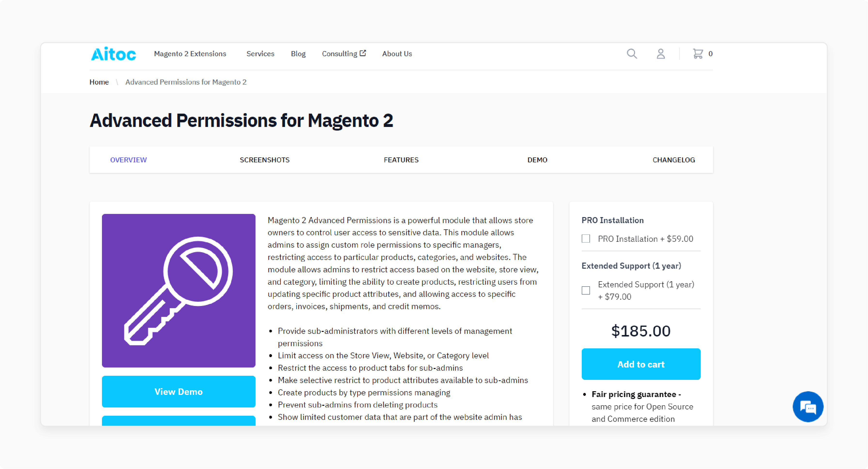Click the external link icon beside Consulting
Screen dimensions: 868x469
[x=363, y=53]
